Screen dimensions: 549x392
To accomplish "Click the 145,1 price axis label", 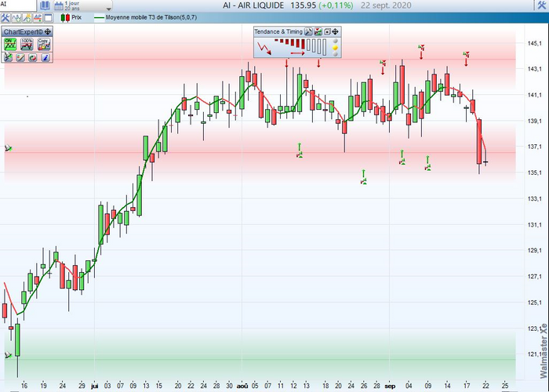I will pyautogui.click(x=534, y=43).
